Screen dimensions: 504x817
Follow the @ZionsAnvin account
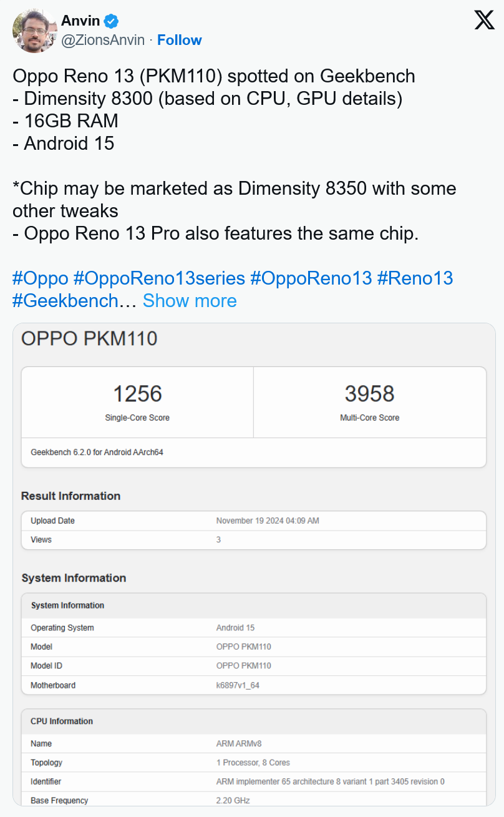coord(179,40)
